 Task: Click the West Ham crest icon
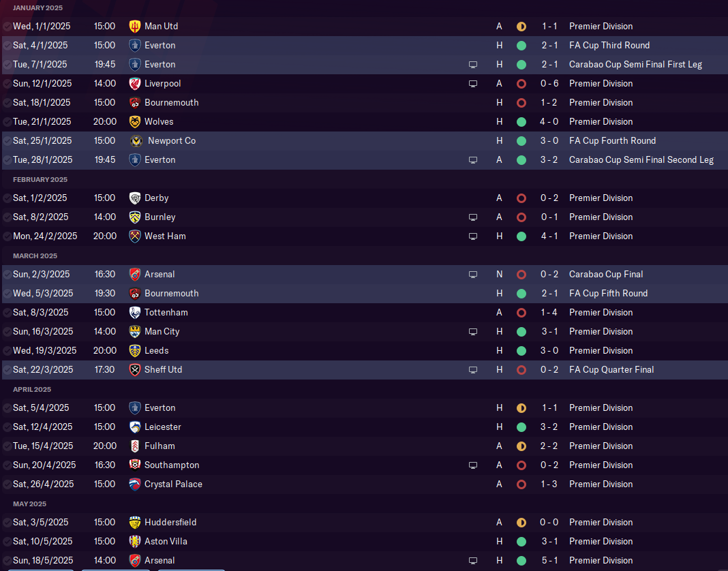click(x=135, y=236)
